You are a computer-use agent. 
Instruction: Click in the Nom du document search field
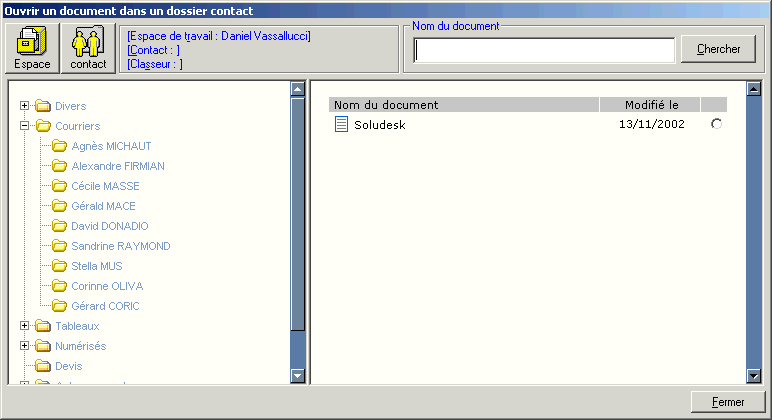click(544, 50)
